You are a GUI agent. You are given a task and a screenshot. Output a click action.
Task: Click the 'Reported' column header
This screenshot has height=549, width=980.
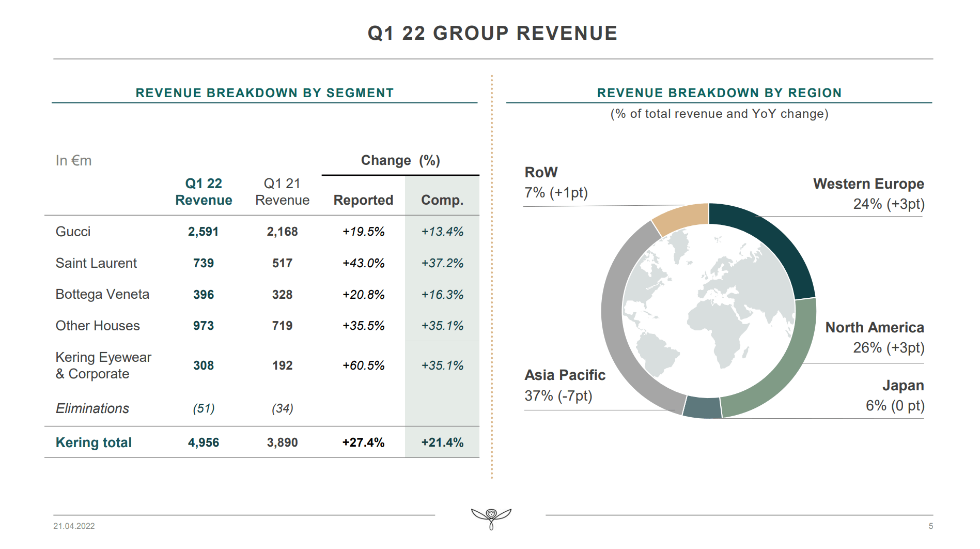[363, 200]
